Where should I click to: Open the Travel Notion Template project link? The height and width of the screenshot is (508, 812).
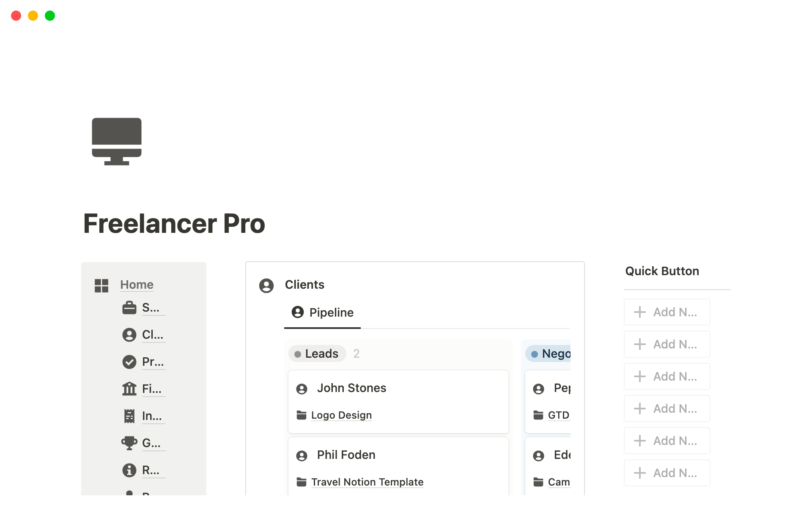pyautogui.click(x=367, y=482)
